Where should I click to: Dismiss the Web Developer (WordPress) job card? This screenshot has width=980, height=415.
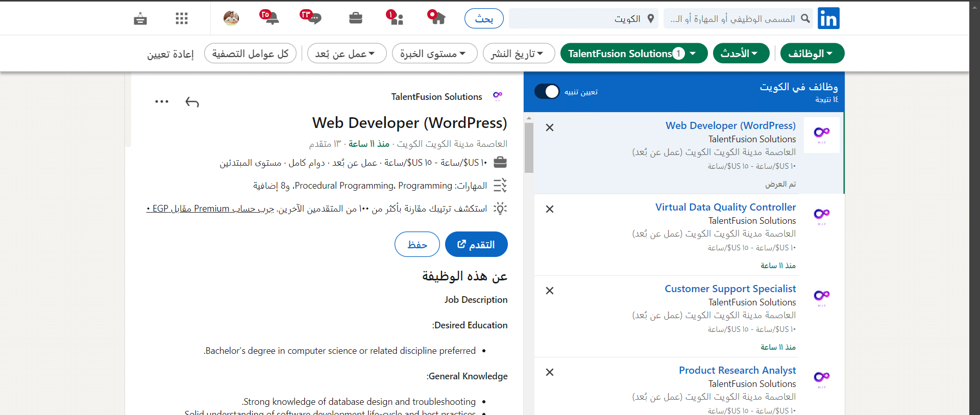(550, 127)
